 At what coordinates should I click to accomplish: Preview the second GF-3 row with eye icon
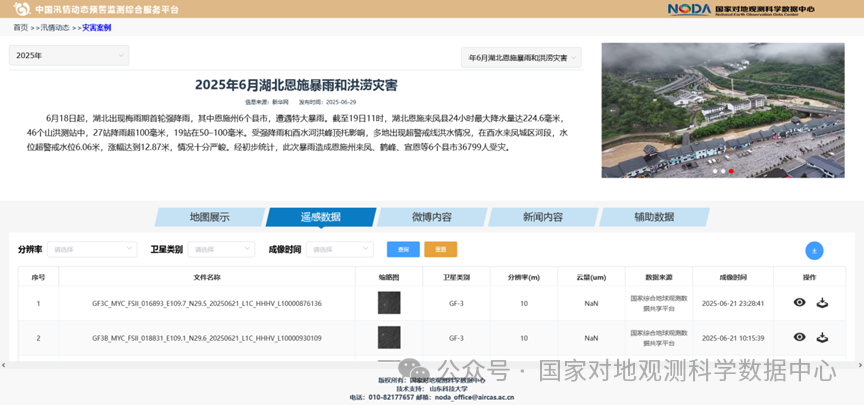click(799, 338)
